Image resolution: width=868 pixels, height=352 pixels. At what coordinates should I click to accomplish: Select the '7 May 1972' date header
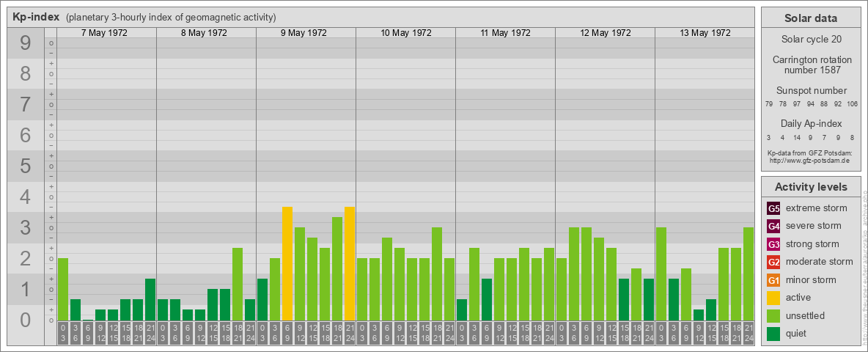point(104,33)
